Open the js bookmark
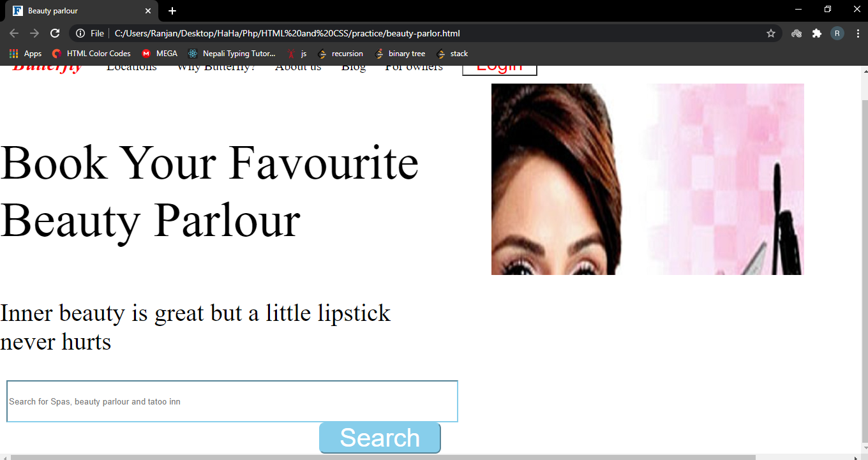 point(297,54)
